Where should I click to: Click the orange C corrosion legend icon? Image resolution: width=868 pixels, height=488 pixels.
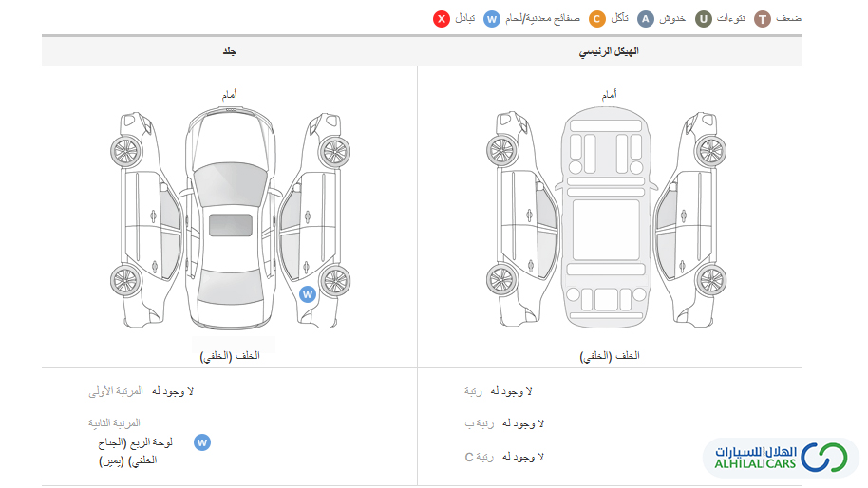(x=596, y=19)
